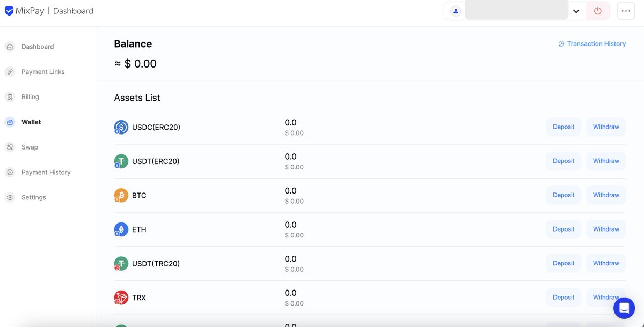Click the Payment History clock icon
Image resolution: width=644 pixels, height=327 pixels.
pos(10,172)
